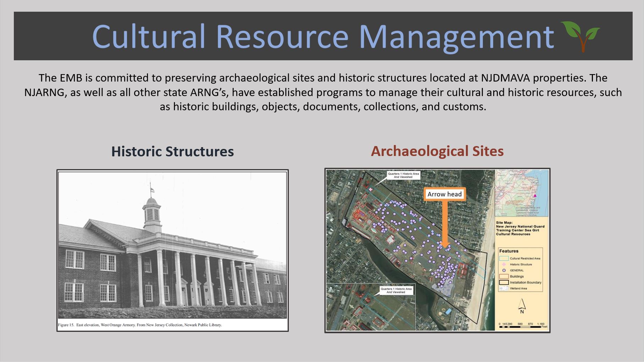644x362 pixels.
Task: Click the pink Historic Structure legend symbol
Action: 503,264
